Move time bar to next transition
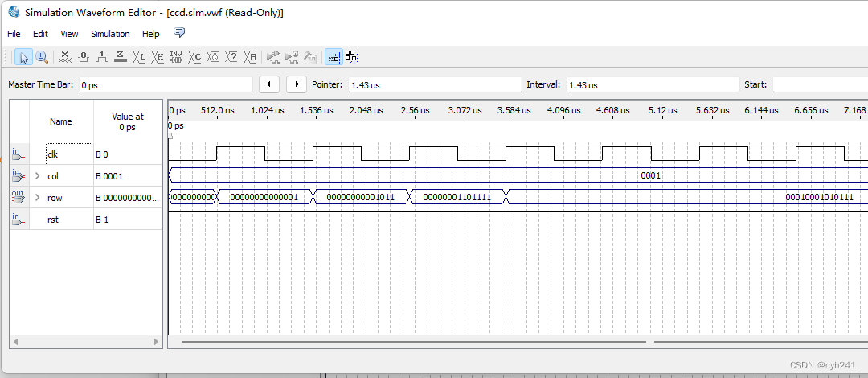This screenshot has height=378, width=868. pyautogui.click(x=297, y=84)
